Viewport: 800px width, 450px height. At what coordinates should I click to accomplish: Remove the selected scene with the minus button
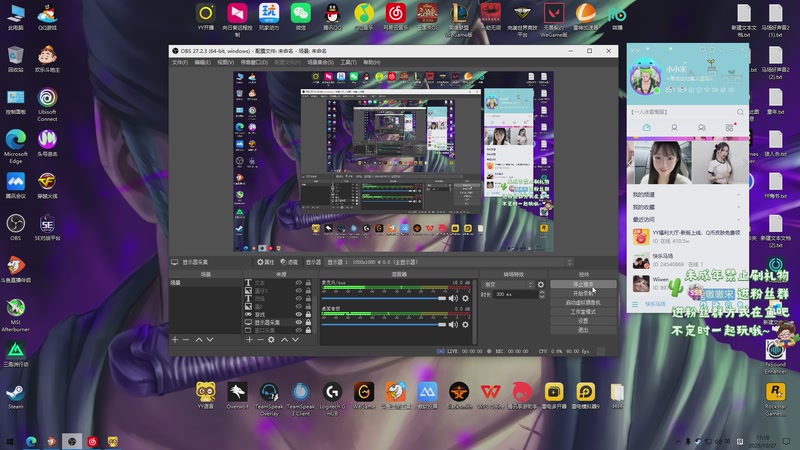[186, 339]
